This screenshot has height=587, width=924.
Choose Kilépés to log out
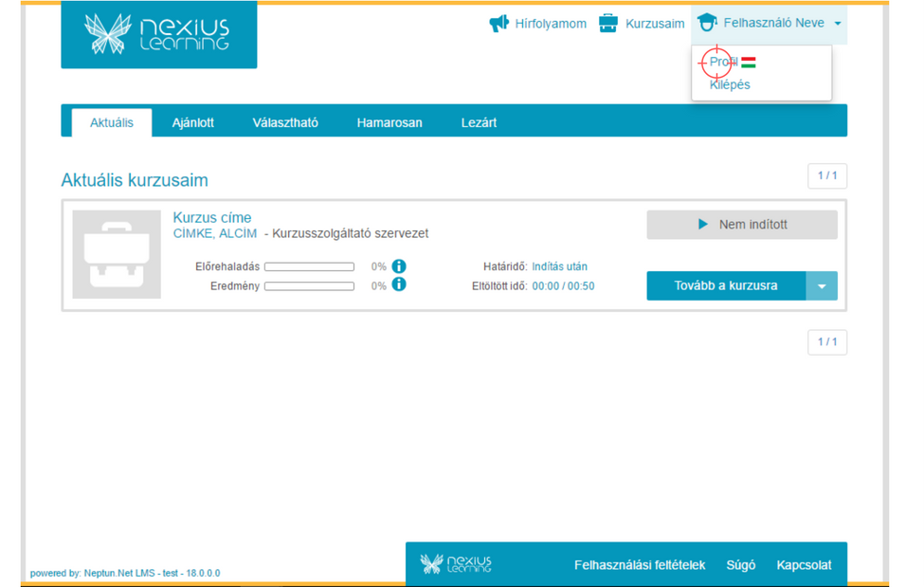pos(730,84)
